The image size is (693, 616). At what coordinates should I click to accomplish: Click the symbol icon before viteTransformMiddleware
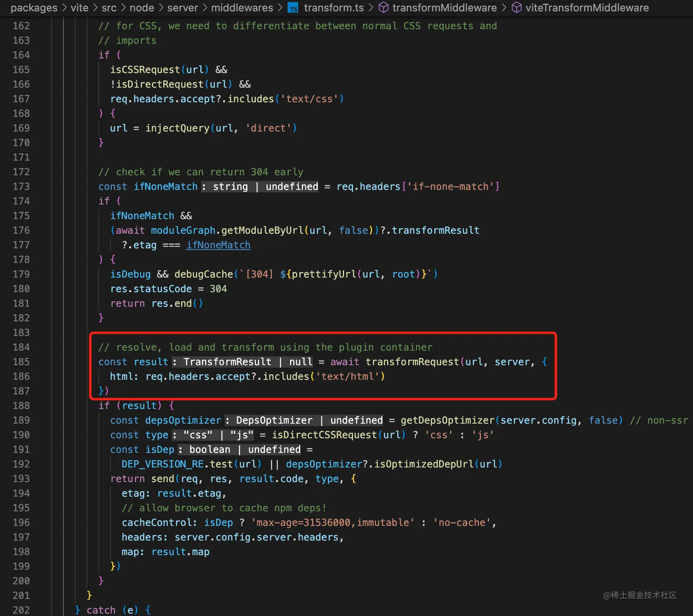(517, 8)
